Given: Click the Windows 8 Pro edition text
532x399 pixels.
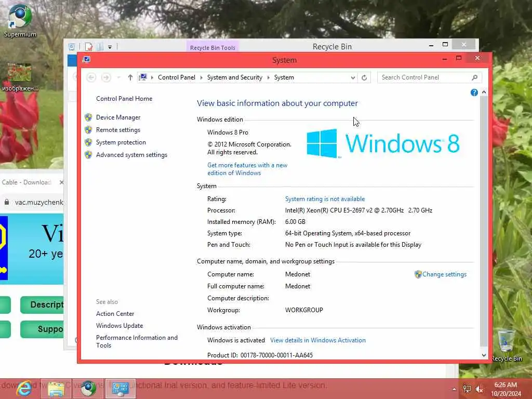Looking at the screenshot, I should pyautogui.click(x=228, y=132).
